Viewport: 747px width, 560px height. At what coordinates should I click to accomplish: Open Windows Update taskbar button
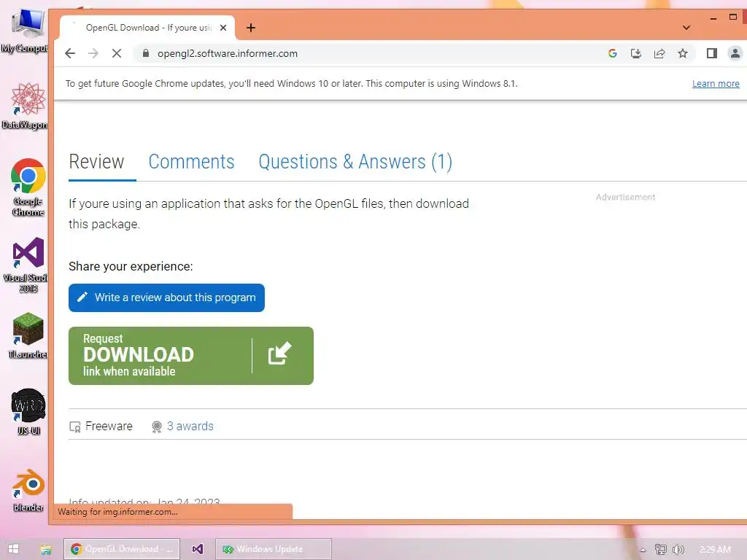pyautogui.click(x=274, y=549)
